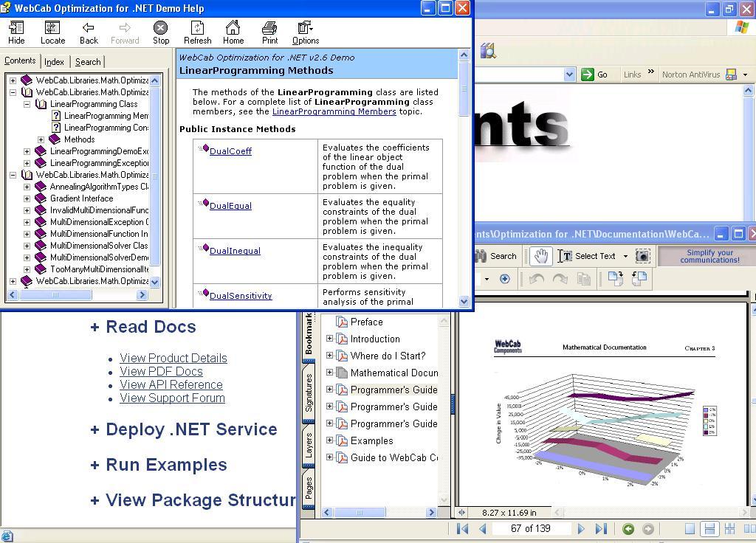756x543 pixels.
Task: Refresh the help topic
Action: pyautogui.click(x=198, y=32)
